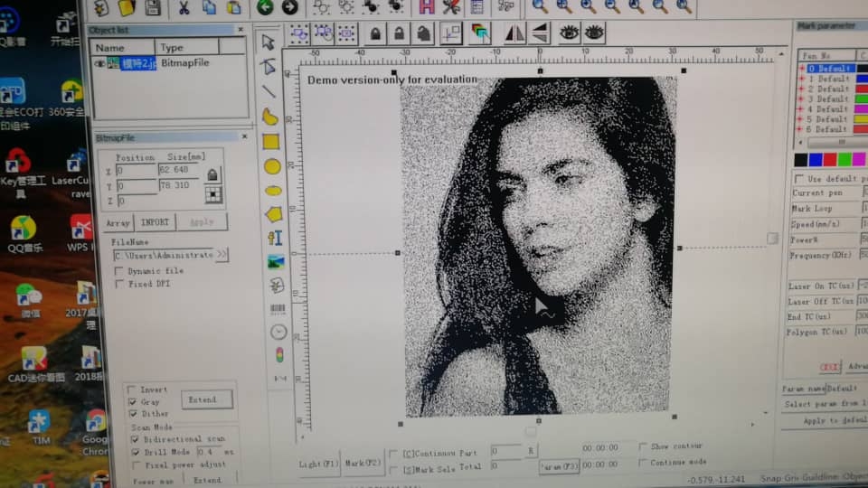Toggle visibility eye of BitmapFile object
This screenshot has width=868, height=488.
(99, 63)
